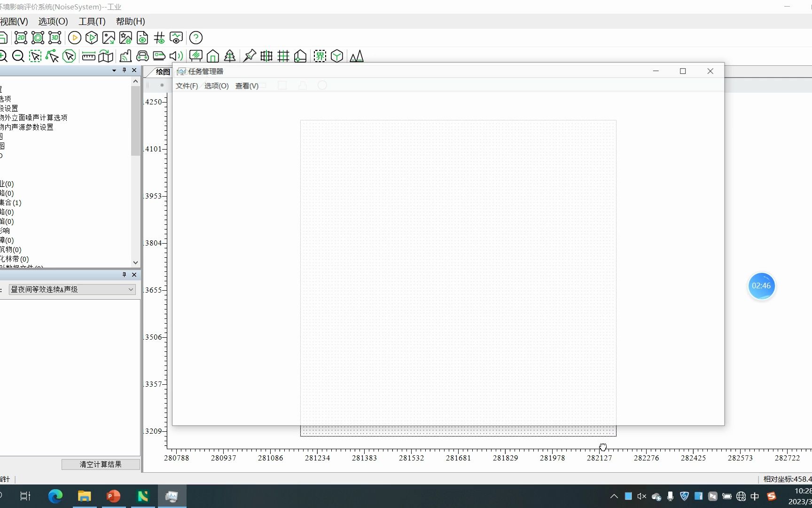Screen dimensions: 812x508
Task: Maximize the 任务管理器 window
Action: [x=683, y=71]
